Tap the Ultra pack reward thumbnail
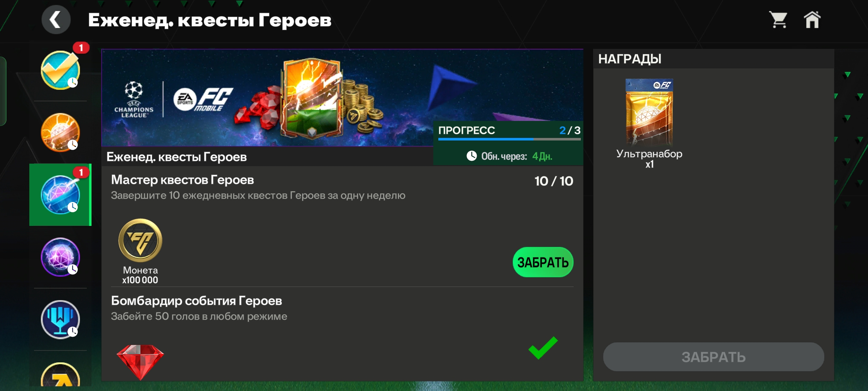 [x=649, y=113]
